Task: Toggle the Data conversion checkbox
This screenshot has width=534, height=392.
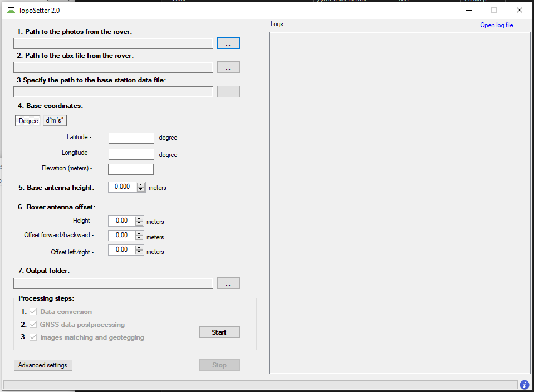Action: click(33, 312)
